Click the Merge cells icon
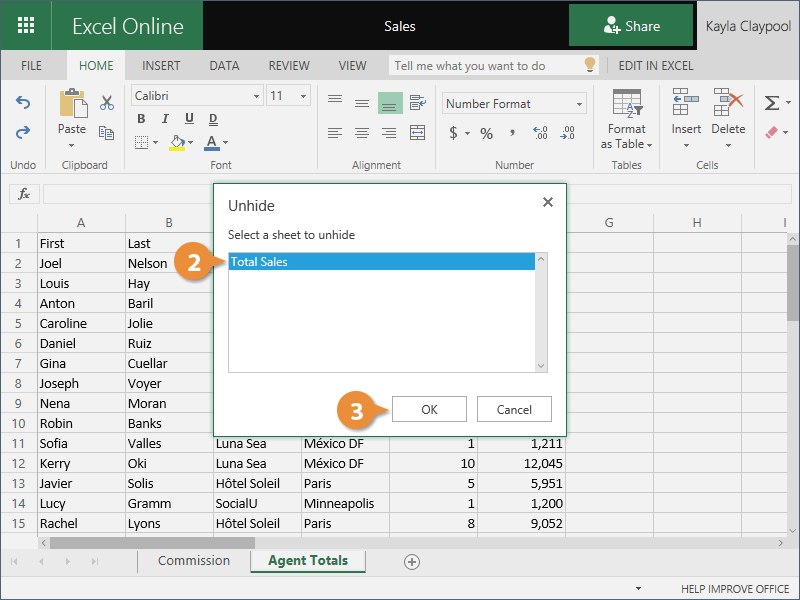The width and height of the screenshot is (800, 600). coord(417,133)
